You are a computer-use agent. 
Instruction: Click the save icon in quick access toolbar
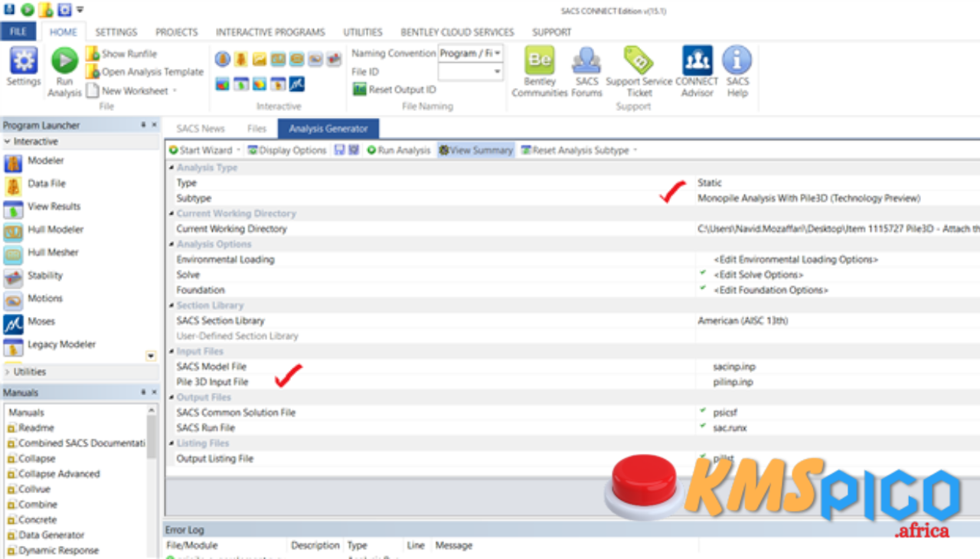coord(9,9)
